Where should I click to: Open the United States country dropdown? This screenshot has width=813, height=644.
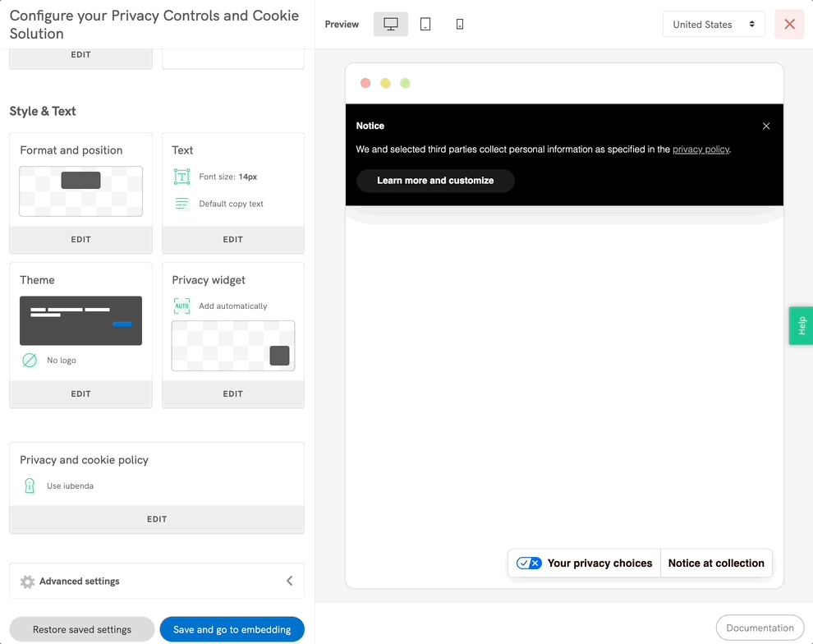pos(713,25)
